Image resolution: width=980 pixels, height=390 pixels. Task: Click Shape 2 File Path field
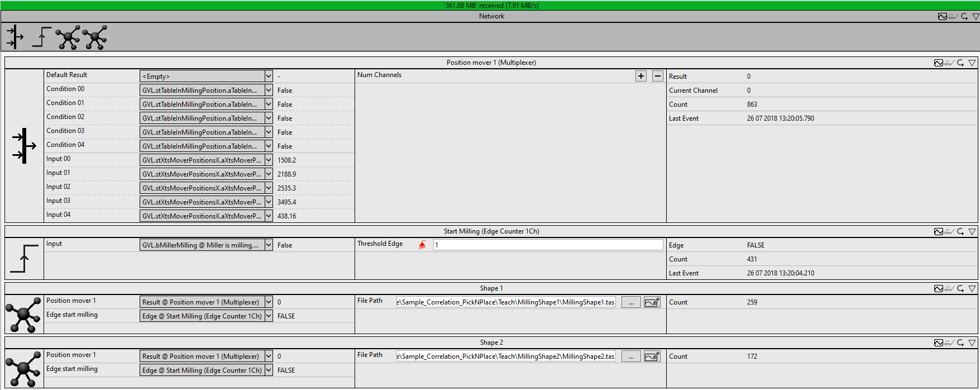pos(506,356)
